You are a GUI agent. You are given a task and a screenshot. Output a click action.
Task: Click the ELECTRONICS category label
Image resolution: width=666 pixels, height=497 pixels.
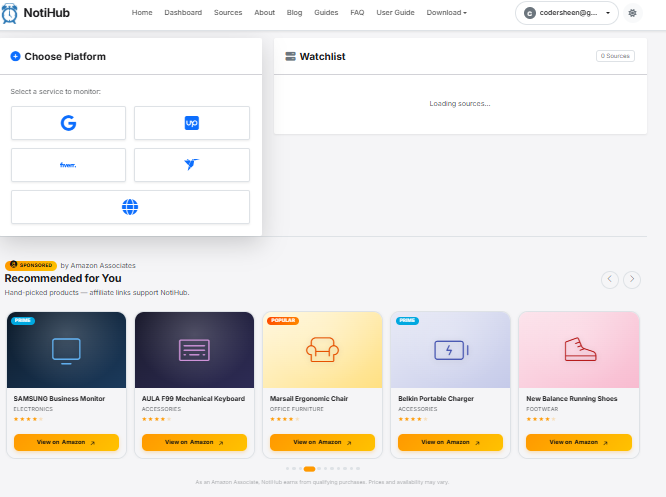[33, 409]
